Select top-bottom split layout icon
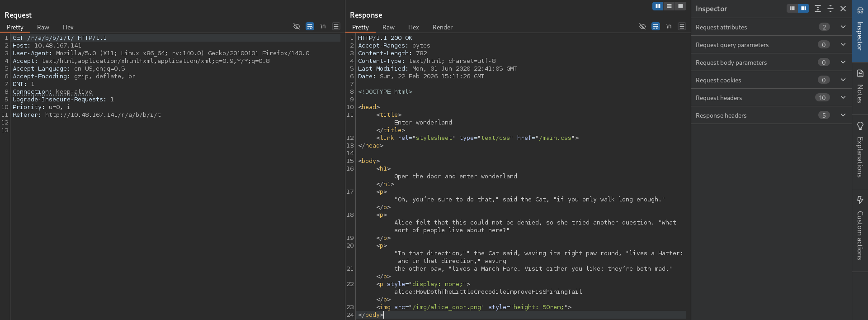This screenshot has width=868, height=320. pos(669,6)
